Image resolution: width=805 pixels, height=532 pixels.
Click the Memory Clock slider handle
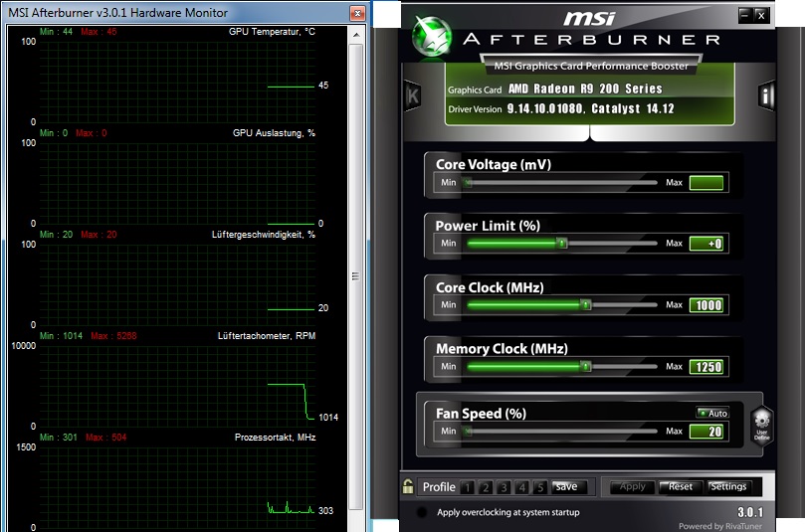click(x=586, y=366)
